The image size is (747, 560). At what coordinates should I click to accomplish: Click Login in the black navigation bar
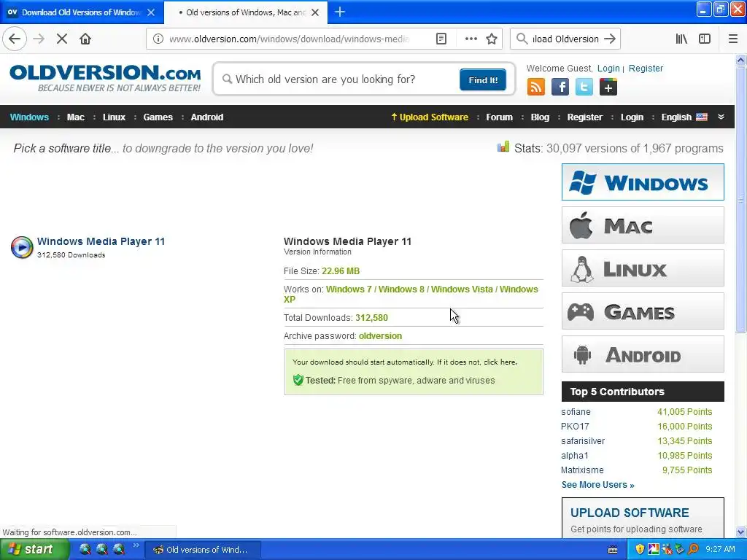(632, 117)
